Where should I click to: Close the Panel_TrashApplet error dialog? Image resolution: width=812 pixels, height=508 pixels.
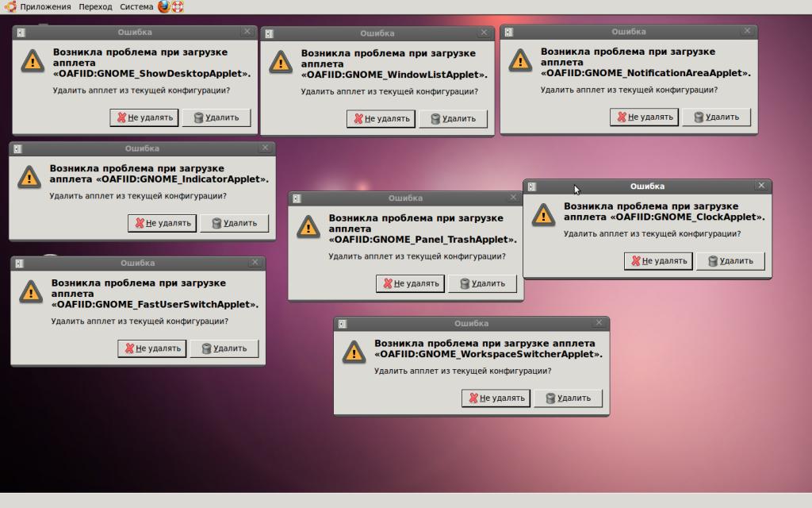(513, 198)
